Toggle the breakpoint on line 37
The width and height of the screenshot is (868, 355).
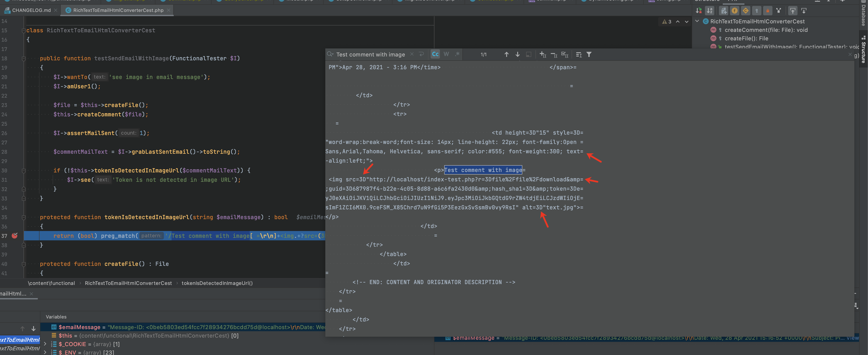15,236
